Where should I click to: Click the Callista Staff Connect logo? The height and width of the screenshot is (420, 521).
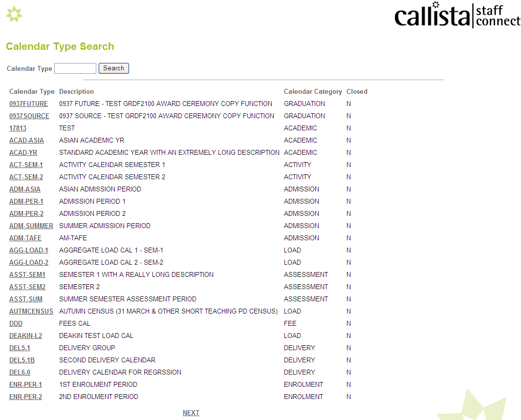457,15
